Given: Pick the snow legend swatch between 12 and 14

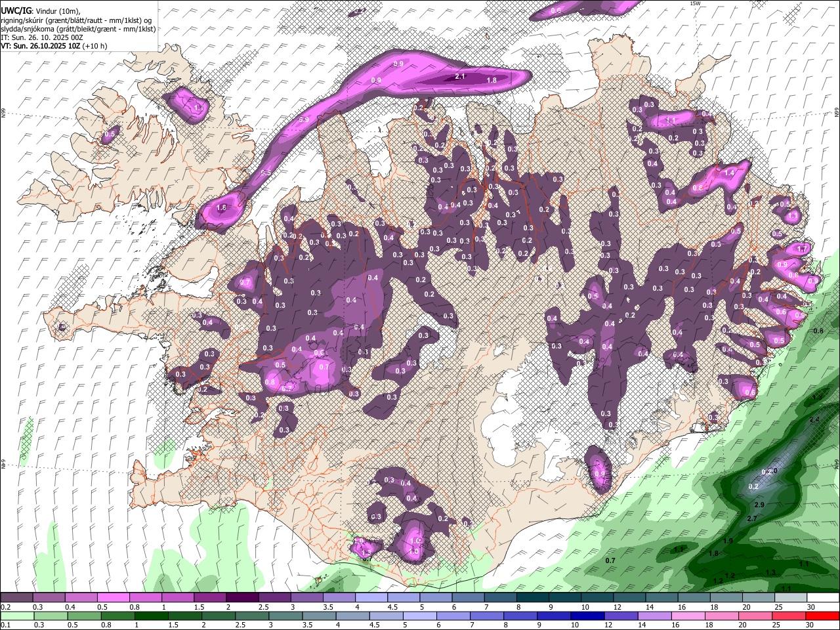Looking at the screenshot, I should 629,598.
